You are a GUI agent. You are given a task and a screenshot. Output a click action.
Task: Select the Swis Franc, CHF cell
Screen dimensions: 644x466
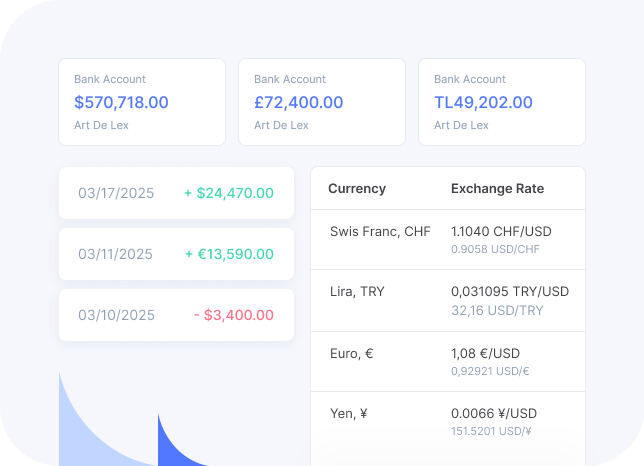click(x=380, y=232)
